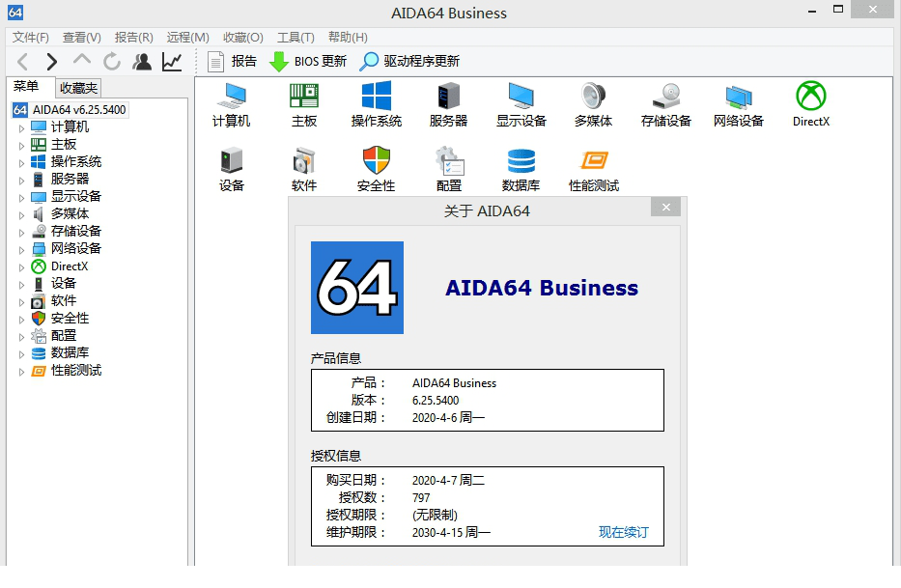
Task: Open the 工具(T) menu
Action: (295, 37)
